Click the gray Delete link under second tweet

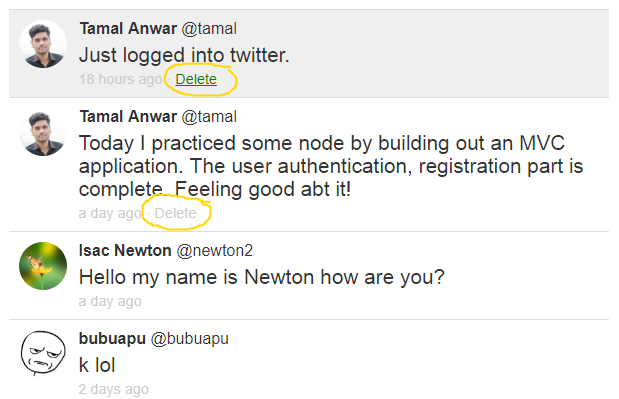coord(175,213)
